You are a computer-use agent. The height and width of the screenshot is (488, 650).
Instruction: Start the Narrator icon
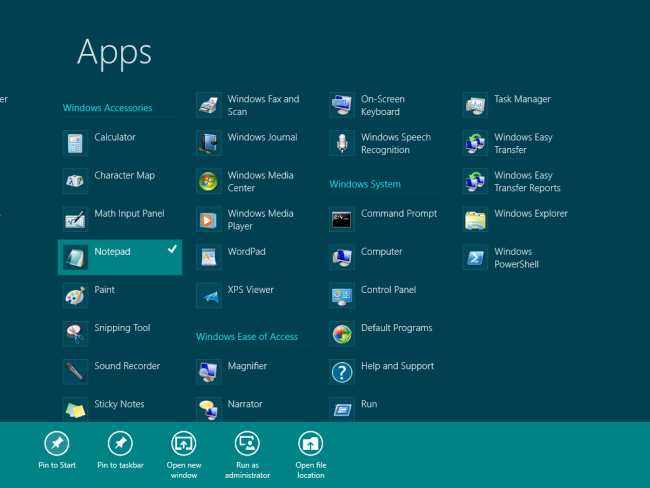coord(209,410)
